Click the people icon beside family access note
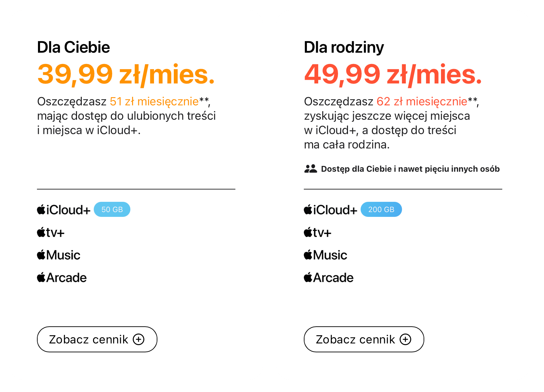Viewport: 544px width, 392px height. 311,169
